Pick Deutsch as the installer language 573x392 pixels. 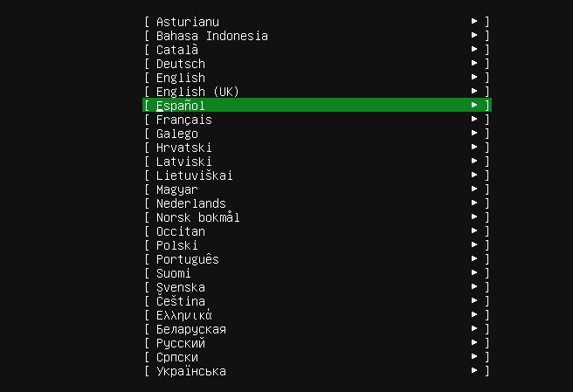(180, 64)
